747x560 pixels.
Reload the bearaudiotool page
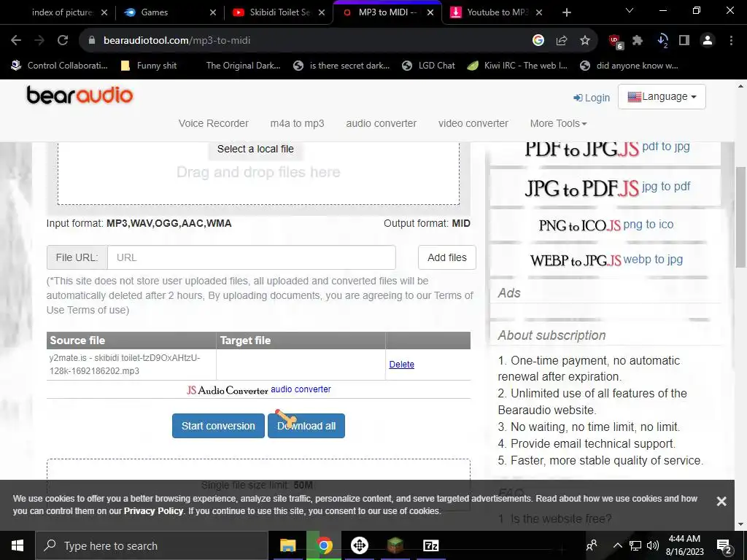click(x=63, y=41)
